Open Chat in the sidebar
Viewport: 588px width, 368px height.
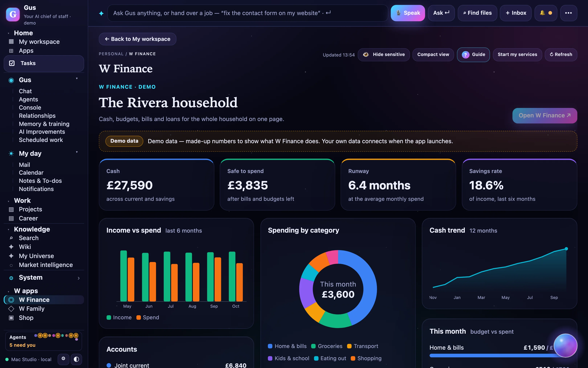(x=25, y=91)
